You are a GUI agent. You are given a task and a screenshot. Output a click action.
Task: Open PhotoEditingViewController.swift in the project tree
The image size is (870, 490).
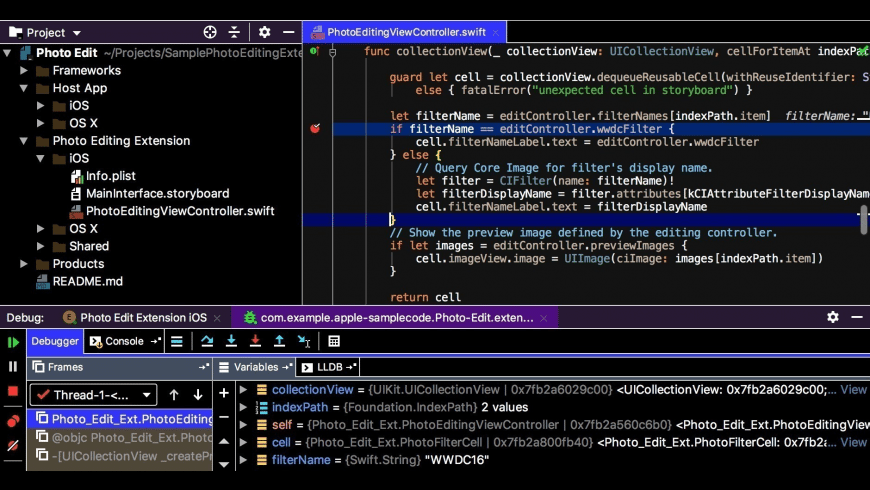click(180, 211)
